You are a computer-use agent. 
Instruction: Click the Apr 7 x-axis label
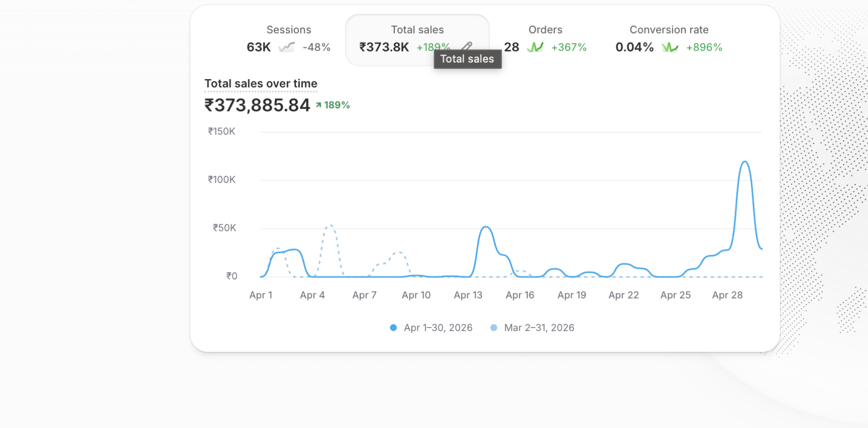click(x=365, y=295)
